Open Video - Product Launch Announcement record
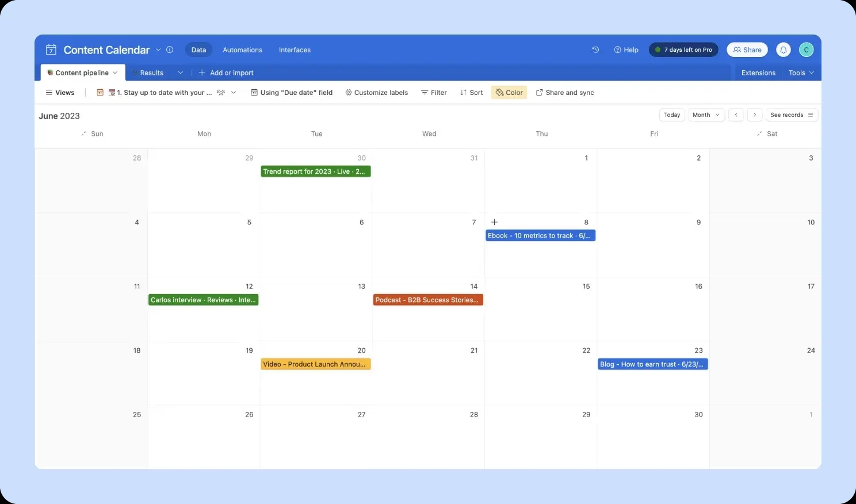Screen dimensions: 856x504 click(316, 364)
